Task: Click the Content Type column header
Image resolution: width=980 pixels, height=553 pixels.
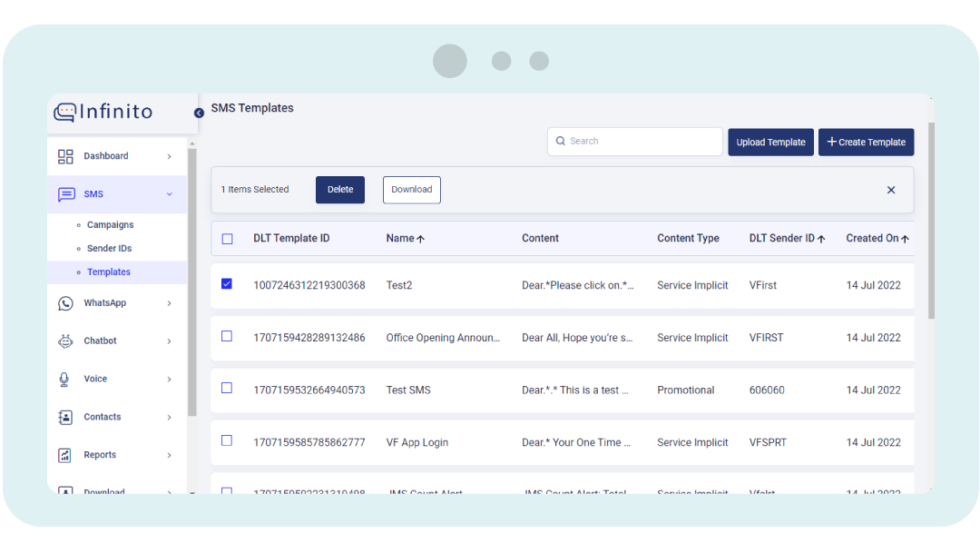Action: point(688,238)
